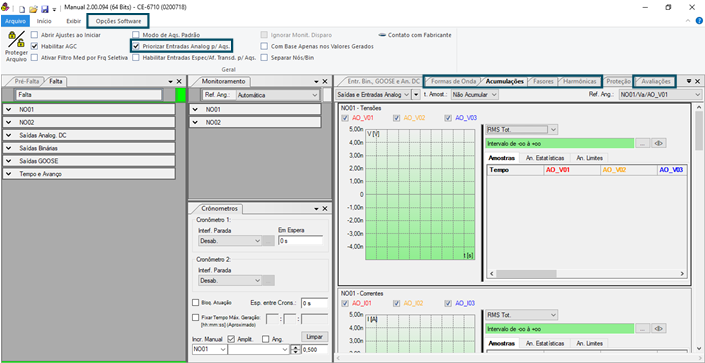The image size is (705, 363).
Task: Click the horizontal scrollbar in Tensões table
Action: (x=588, y=273)
